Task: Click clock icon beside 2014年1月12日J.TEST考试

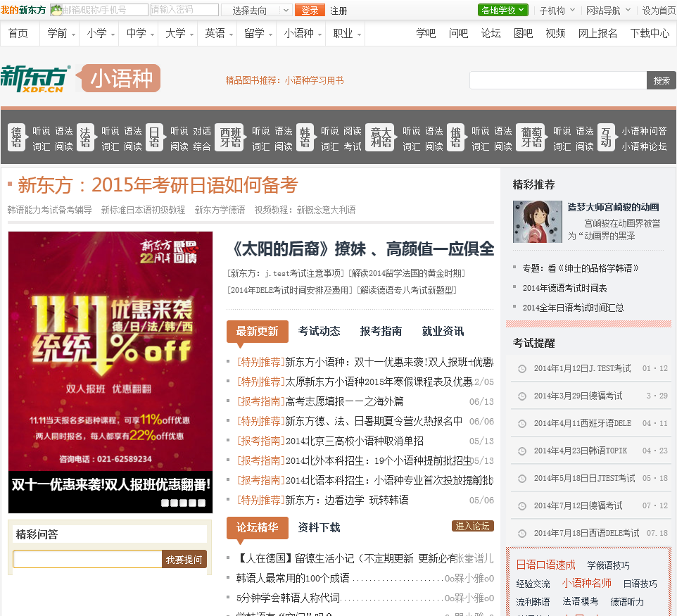Action: coord(522,368)
